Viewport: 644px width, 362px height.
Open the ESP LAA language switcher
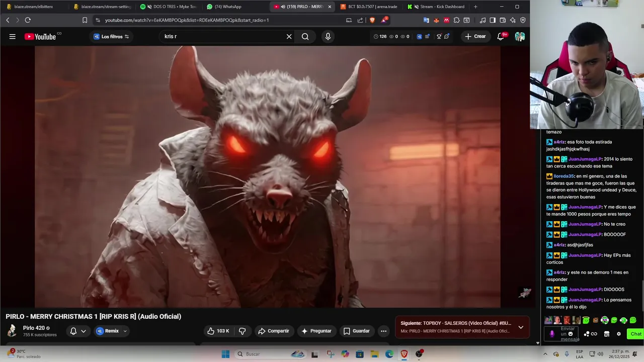coord(580,354)
